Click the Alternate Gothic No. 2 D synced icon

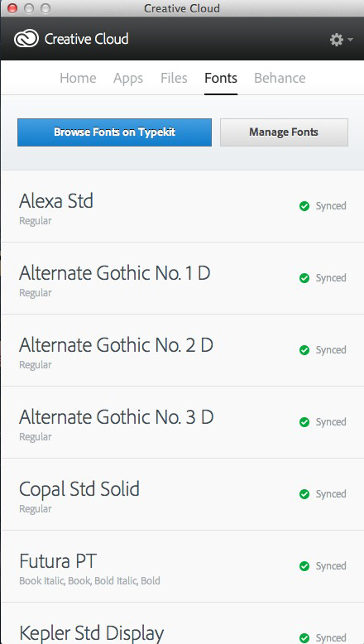pos(304,350)
